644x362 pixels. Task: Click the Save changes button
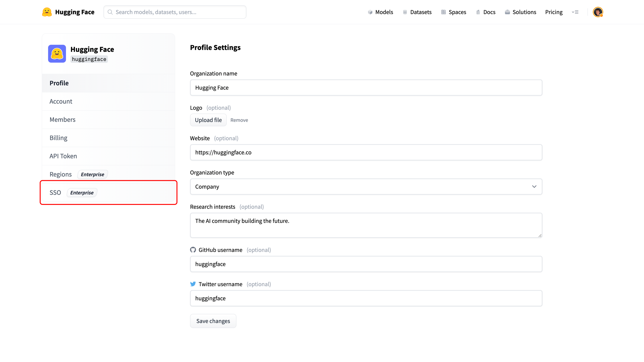pyautogui.click(x=213, y=320)
